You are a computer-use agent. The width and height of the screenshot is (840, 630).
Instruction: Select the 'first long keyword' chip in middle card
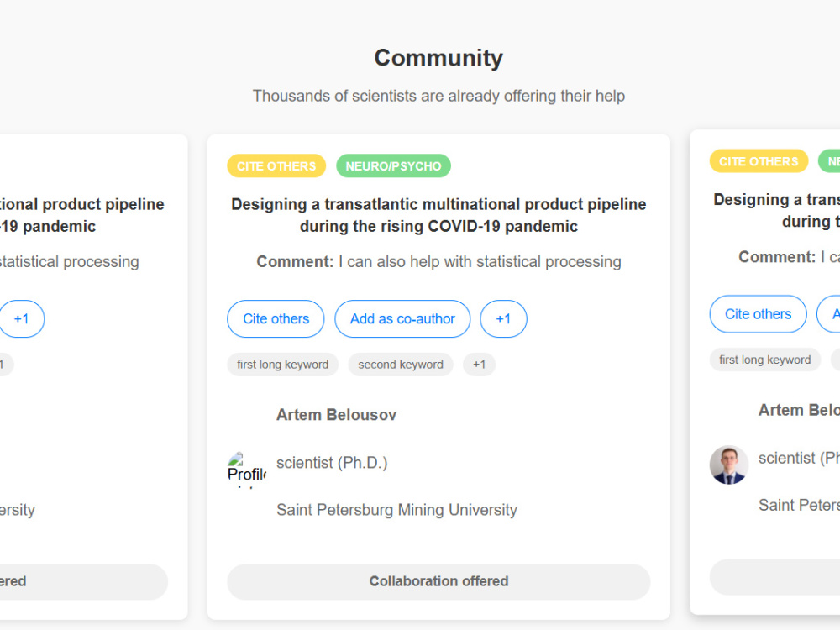(x=282, y=365)
